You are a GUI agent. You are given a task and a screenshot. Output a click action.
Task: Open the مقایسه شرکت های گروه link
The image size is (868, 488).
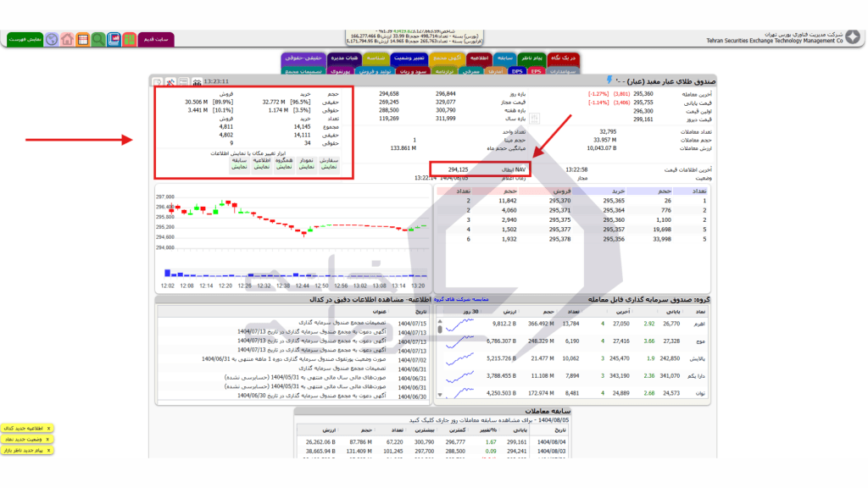coord(463,300)
